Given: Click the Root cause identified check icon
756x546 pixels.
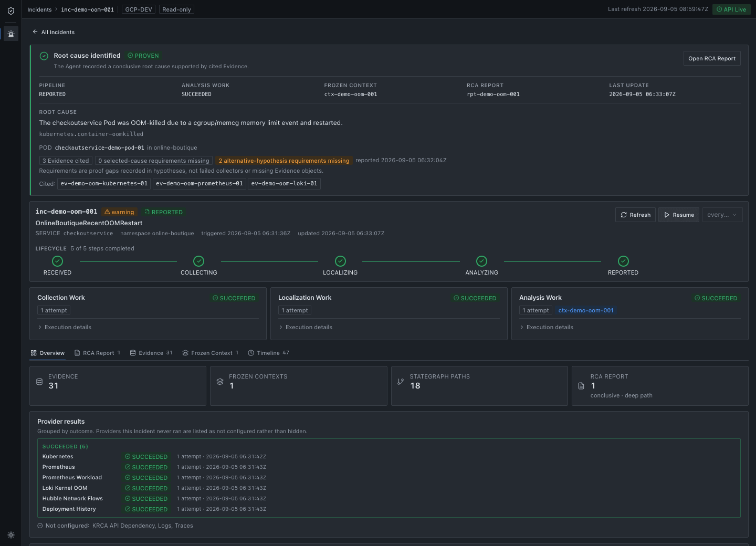Looking at the screenshot, I should point(44,56).
